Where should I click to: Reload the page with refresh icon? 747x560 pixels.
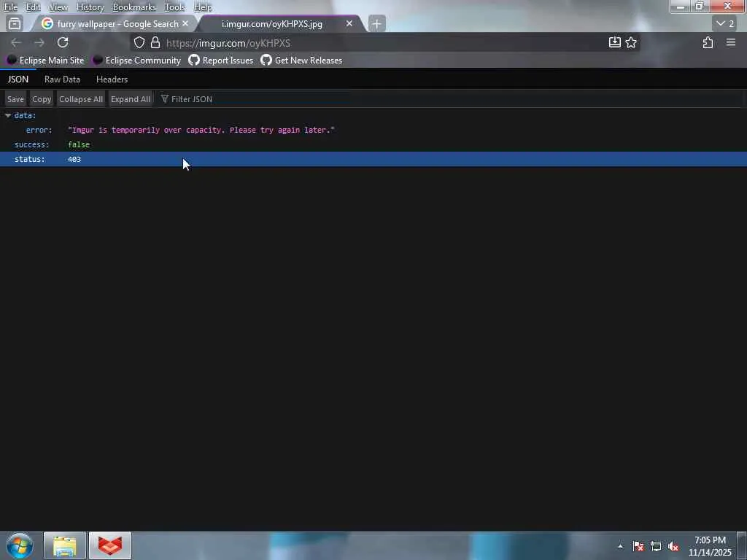(x=63, y=42)
